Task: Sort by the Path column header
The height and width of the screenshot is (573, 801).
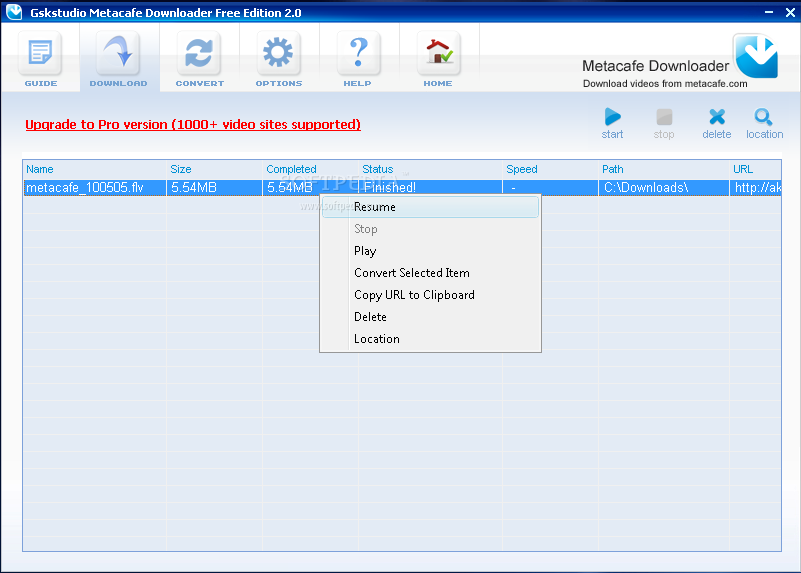Action: pos(664,169)
